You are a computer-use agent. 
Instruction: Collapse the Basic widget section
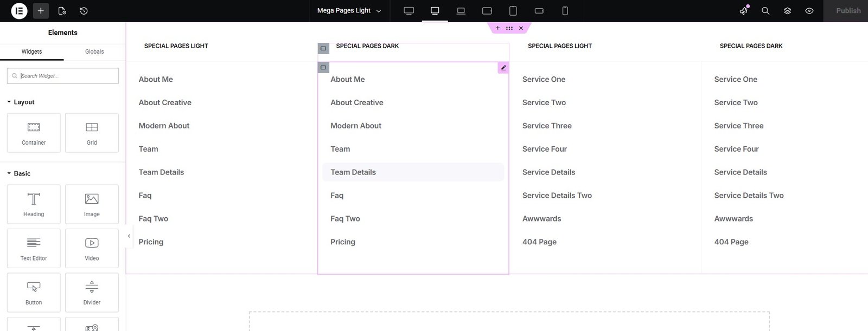(x=22, y=173)
